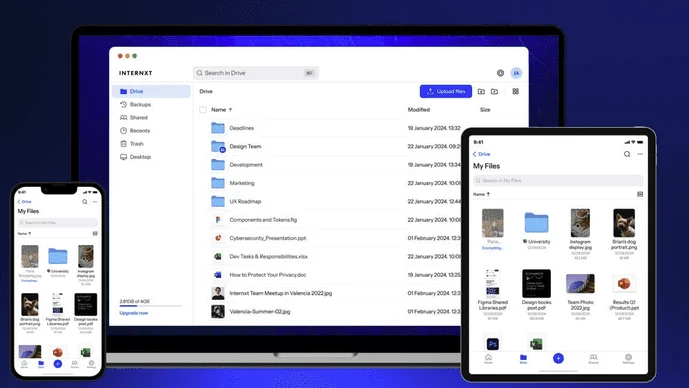This screenshot has height=388, width=689.
Task: Click the Size column header on laptop
Action: [x=485, y=110]
